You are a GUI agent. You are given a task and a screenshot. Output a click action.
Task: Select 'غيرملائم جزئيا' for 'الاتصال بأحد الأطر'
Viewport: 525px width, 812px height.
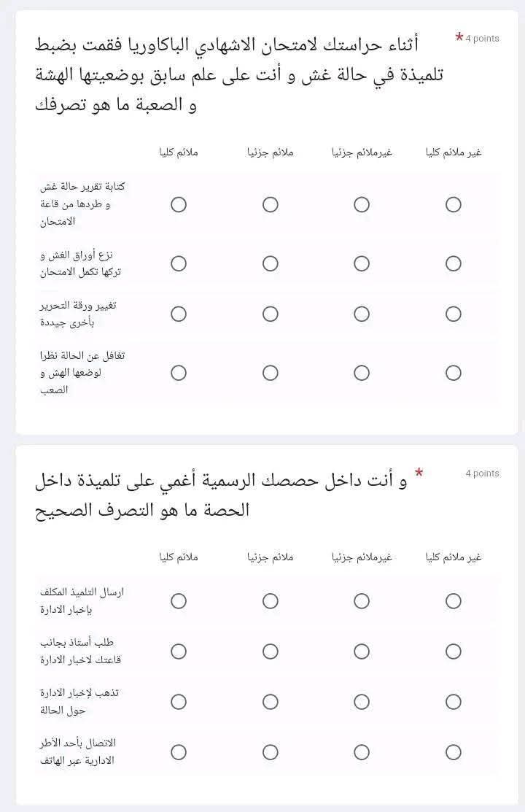(x=362, y=752)
